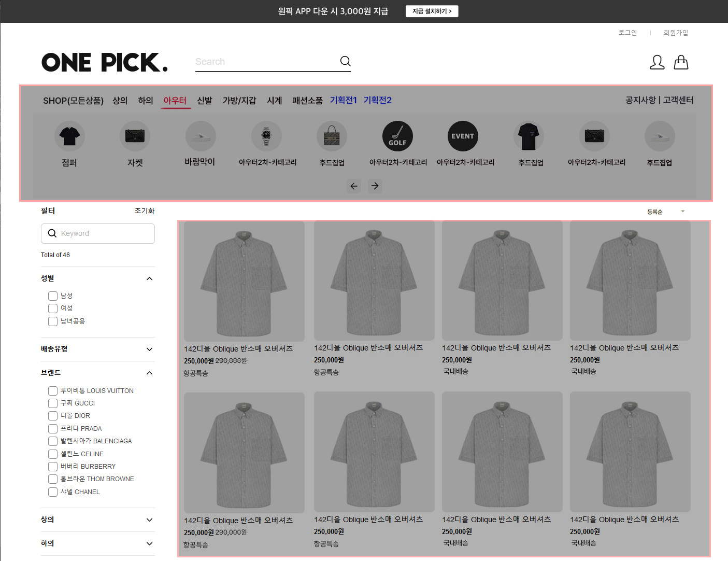Tick the 프라다 PRADA brand checkbox
Image resolution: width=728 pixels, height=561 pixels.
tap(53, 429)
